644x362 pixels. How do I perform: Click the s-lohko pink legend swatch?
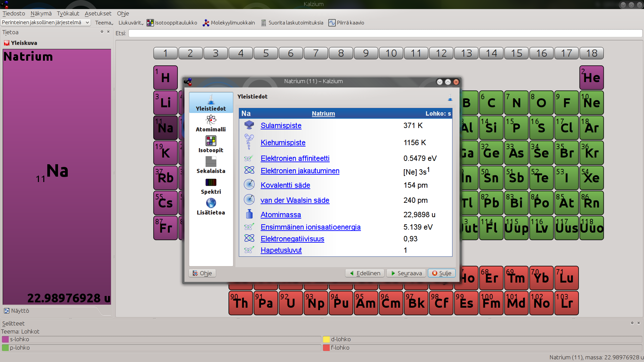click(5, 339)
